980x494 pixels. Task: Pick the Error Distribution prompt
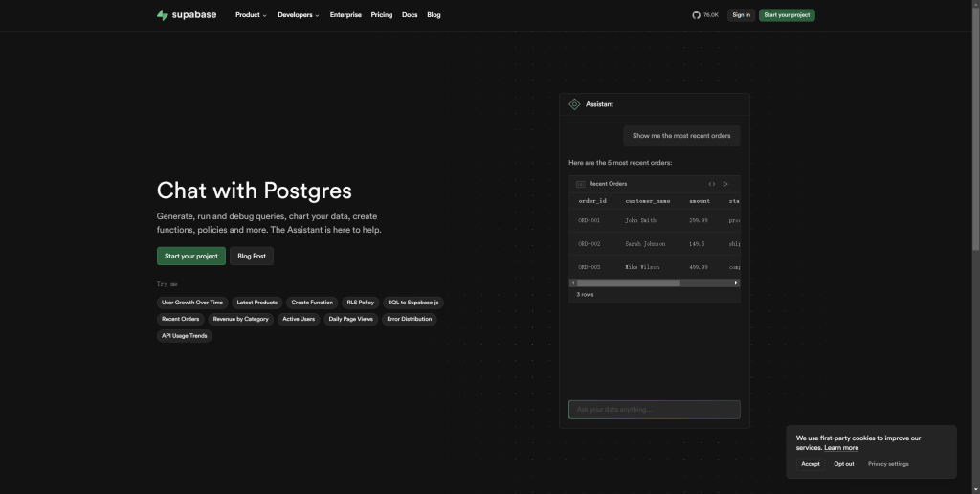410,319
